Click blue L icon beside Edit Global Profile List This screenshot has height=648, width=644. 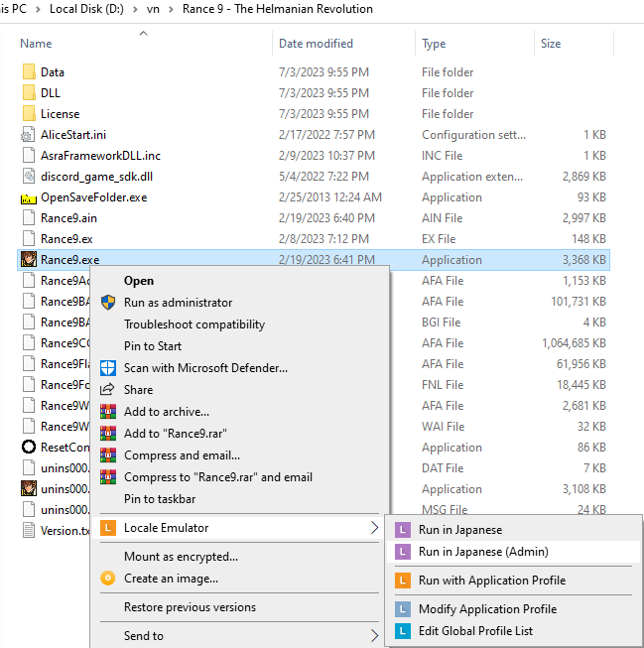click(x=403, y=631)
